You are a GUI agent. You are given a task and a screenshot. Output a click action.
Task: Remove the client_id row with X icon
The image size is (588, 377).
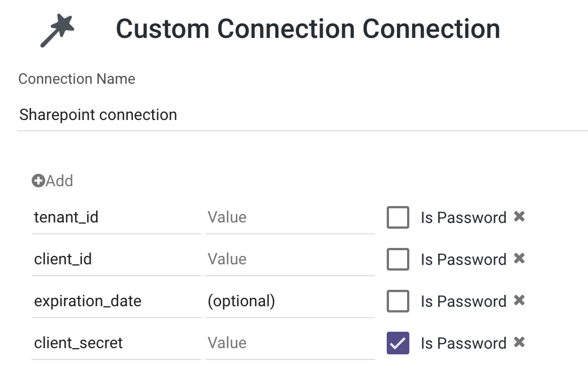(x=520, y=258)
